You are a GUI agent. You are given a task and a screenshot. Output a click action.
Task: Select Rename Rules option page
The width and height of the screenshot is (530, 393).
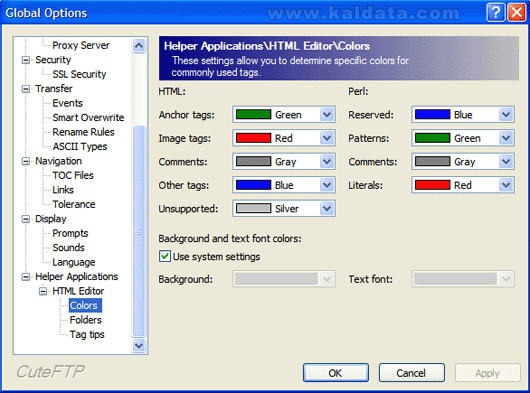pyautogui.click(x=83, y=132)
